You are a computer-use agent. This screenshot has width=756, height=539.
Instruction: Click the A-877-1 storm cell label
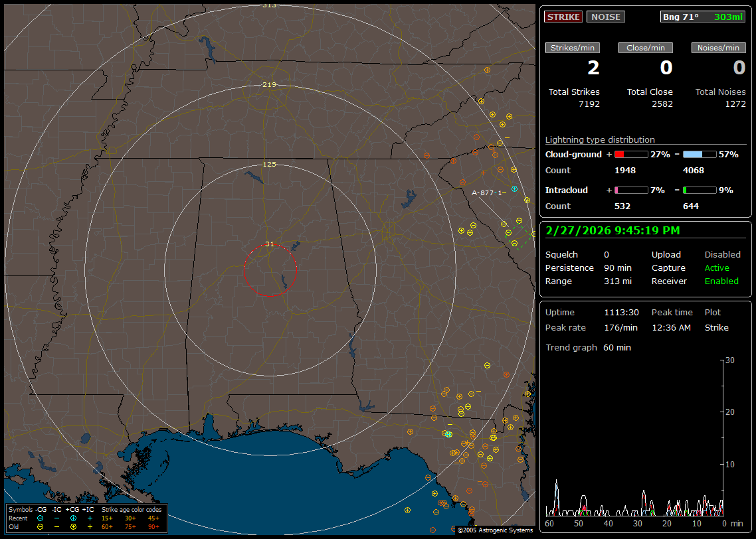pyautogui.click(x=488, y=193)
